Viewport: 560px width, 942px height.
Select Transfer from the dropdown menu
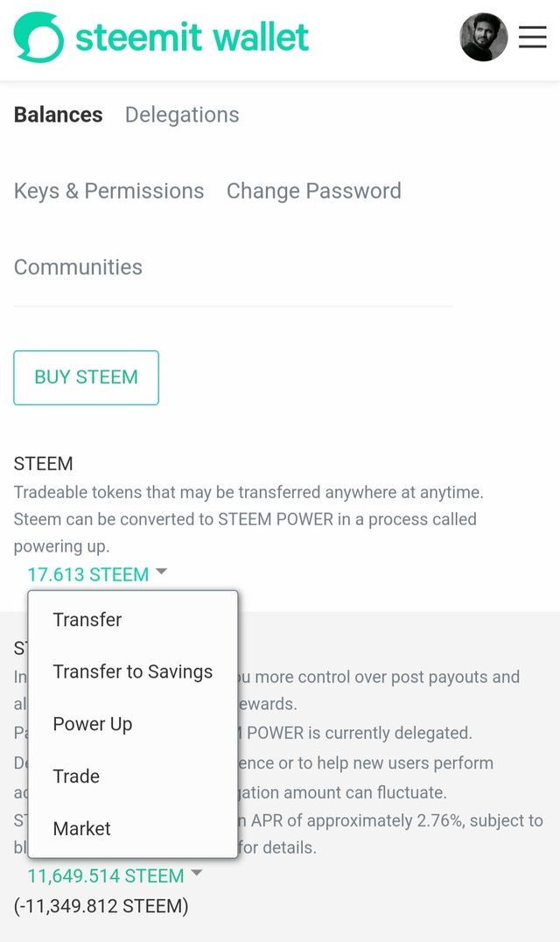point(87,619)
